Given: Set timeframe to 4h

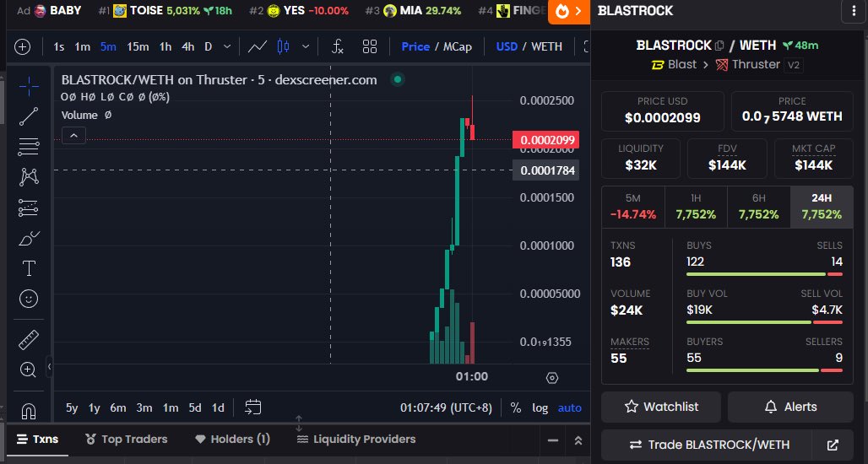Looking at the screenshot, I should click(x=188, y=47).
